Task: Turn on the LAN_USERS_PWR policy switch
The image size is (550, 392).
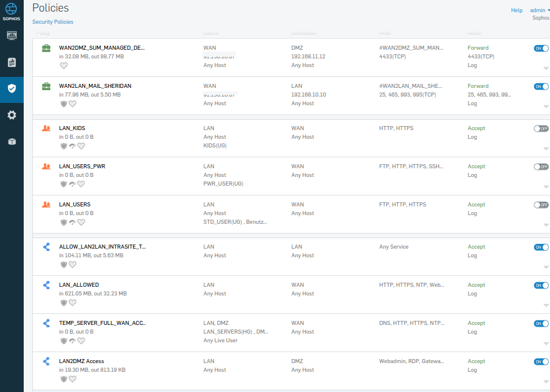Action: pyautogui.click(x=541, y=167)
